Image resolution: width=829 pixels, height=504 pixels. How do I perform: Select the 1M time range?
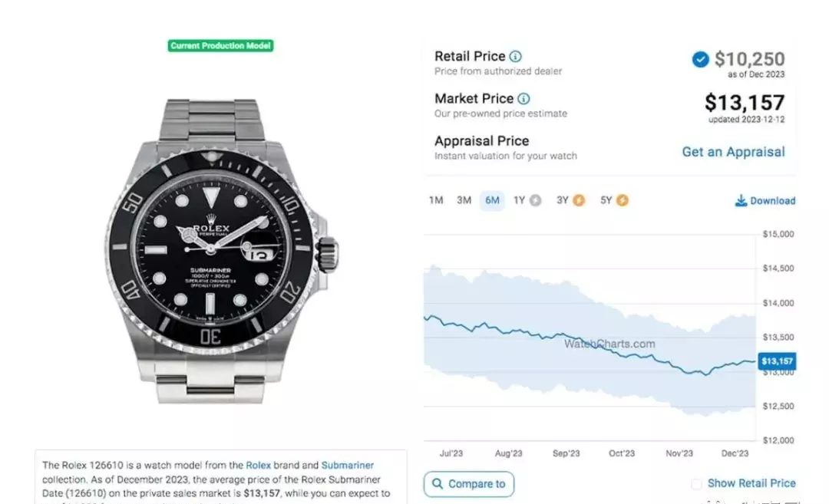pos(436,200)
